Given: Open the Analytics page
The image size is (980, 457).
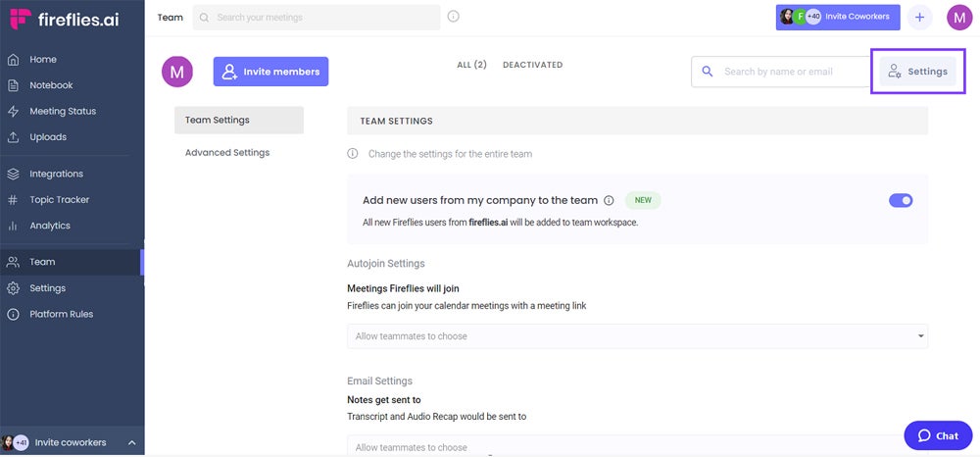Looking at the screenshot, I should pos(49,226).
